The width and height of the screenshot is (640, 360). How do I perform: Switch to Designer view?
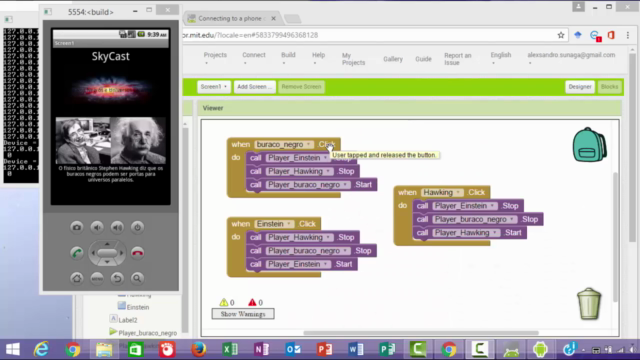click(580, 87)
